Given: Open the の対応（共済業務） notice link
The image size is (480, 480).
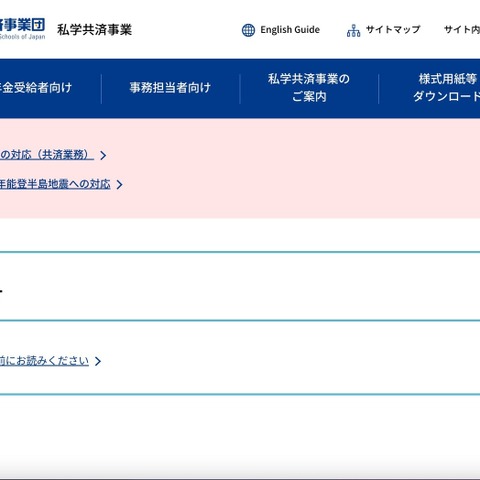Looking at the screenshot, I should [x=47, y=155].
